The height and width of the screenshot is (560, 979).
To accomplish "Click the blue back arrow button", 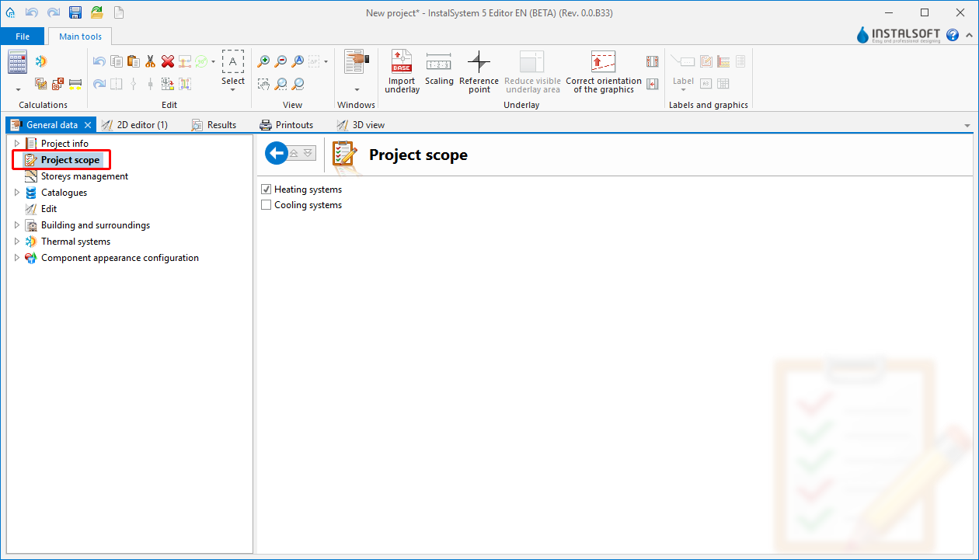I will pyautogui.click(x=276, y=154).
